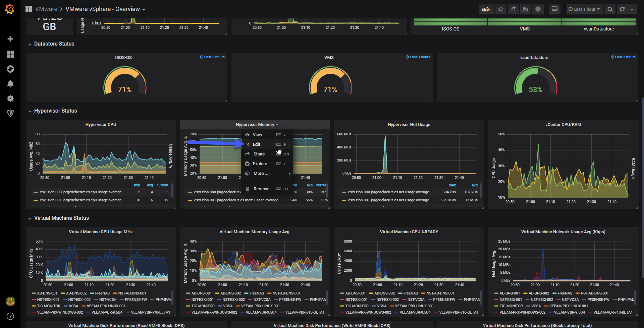Viewport: 644px width, 328px height.
Task: Switch to TV view mode icon
Action: (554, 9)
